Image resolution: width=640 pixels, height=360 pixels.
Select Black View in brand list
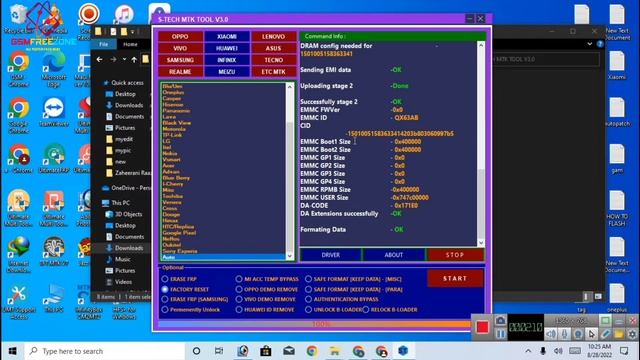[x=176, y=123]
